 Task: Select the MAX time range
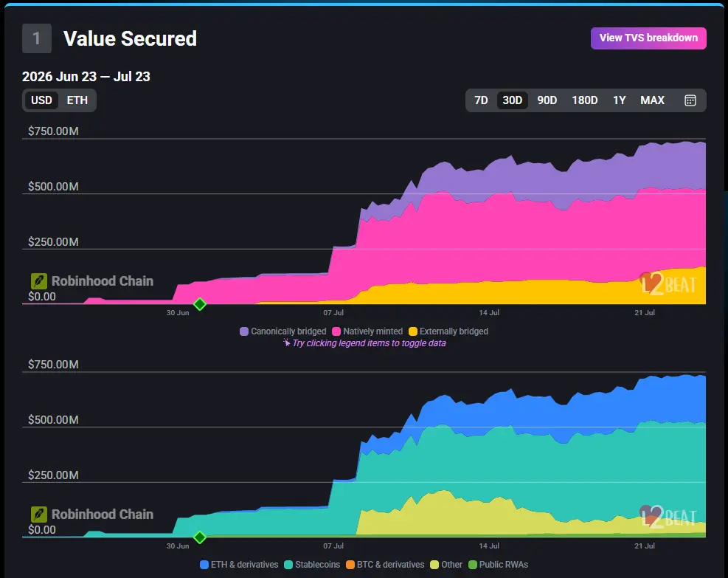tap(652, 100)
